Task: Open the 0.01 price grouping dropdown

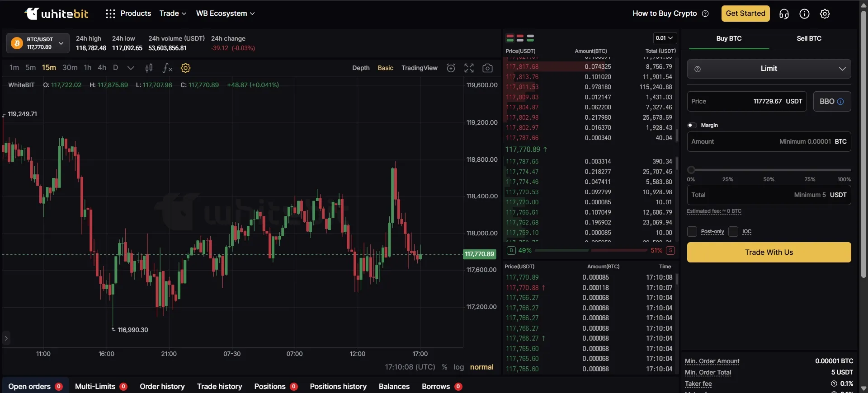Action: (x=665, y=38)
